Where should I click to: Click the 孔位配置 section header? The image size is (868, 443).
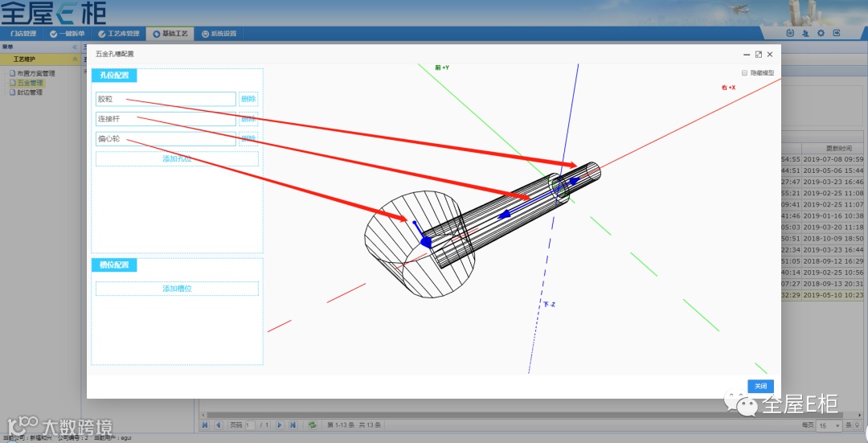[x=114, y=76]
